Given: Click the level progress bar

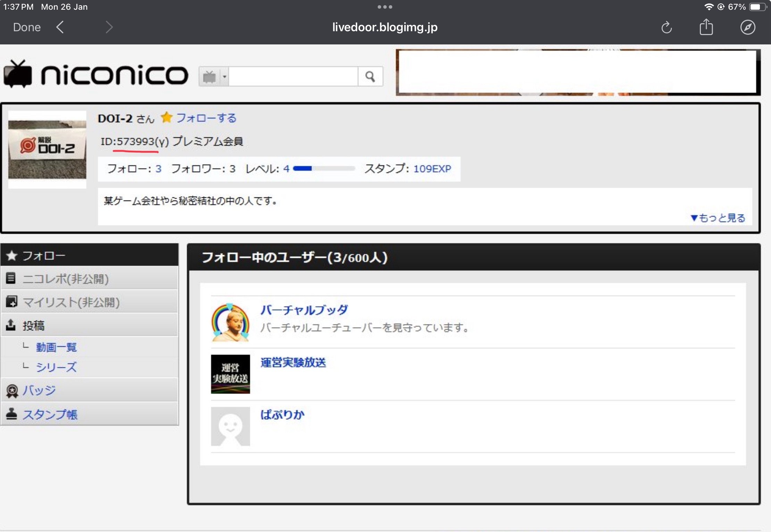Looking at the screenshot, I should pos(324,169).
